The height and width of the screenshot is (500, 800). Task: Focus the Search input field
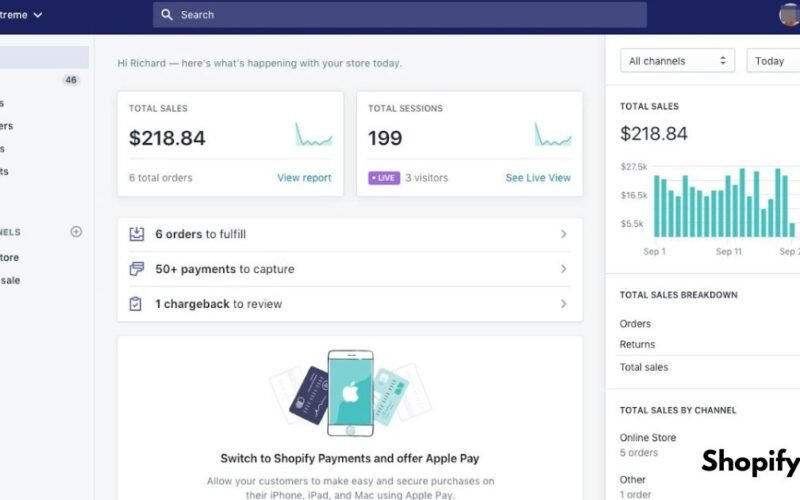tap(399, 15)
